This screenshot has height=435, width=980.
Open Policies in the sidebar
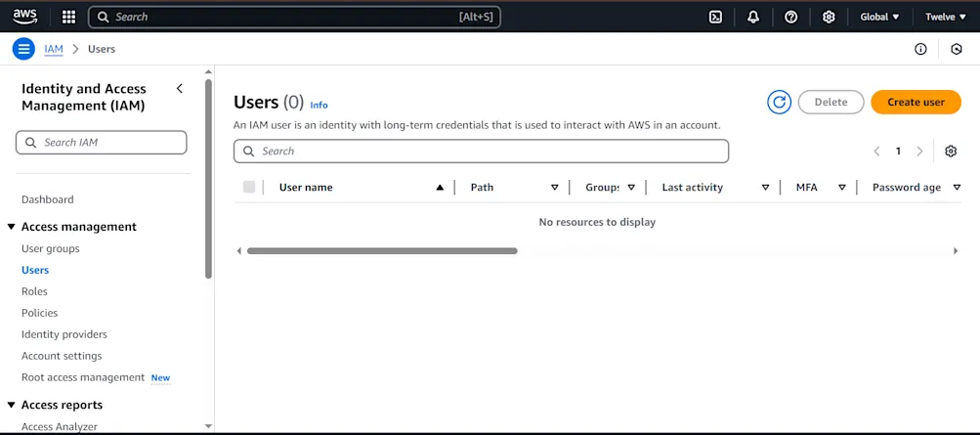(x=39, y=313)
